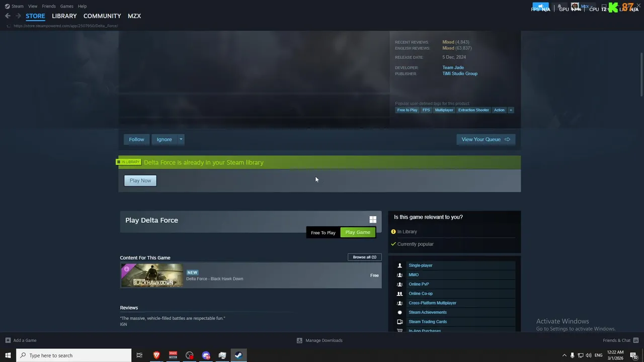Click the taskbar network tray icon
644x362 pixels.
point(580,355)
